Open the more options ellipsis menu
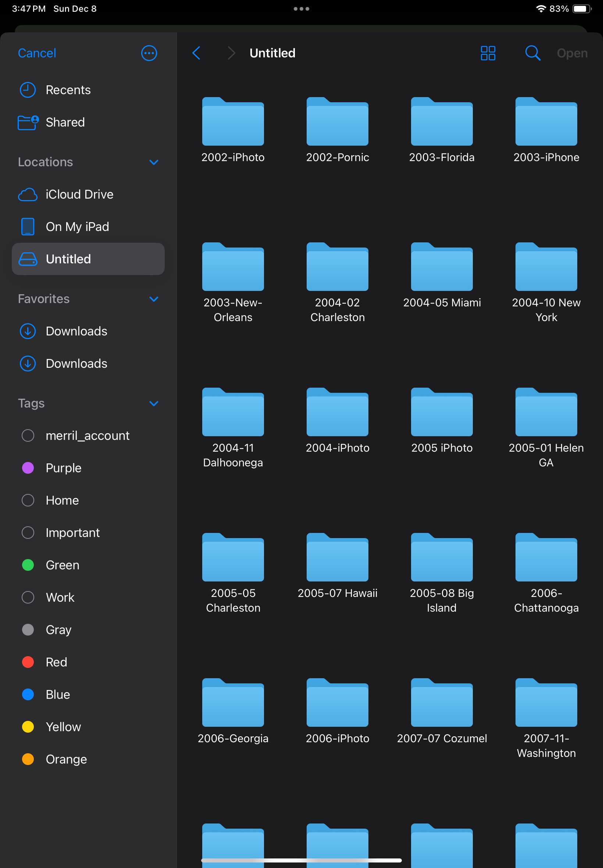This screenshot has height=868, width=603. (x=149, y=53)
